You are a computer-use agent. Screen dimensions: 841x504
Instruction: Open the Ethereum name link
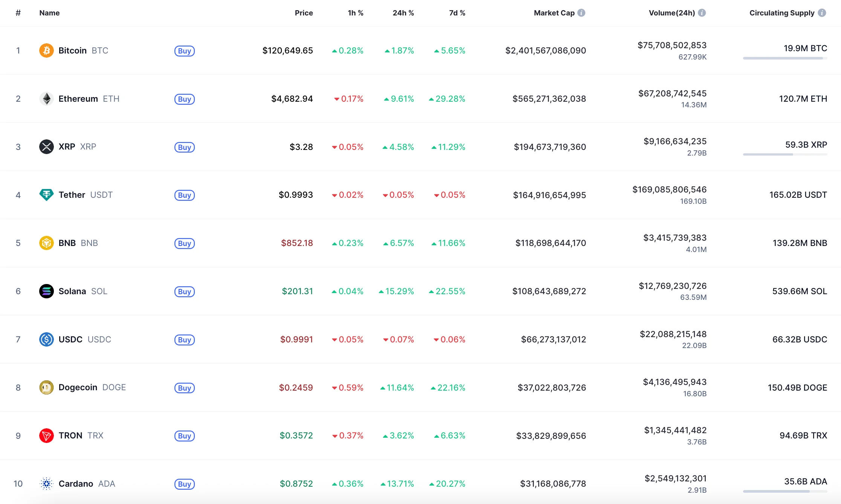pos(78,99)
